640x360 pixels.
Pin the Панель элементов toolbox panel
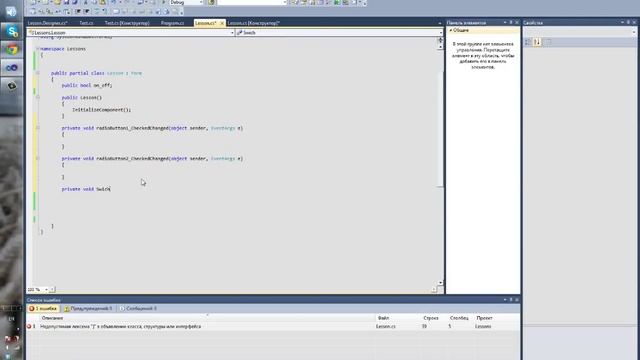[x=511, y=22]
